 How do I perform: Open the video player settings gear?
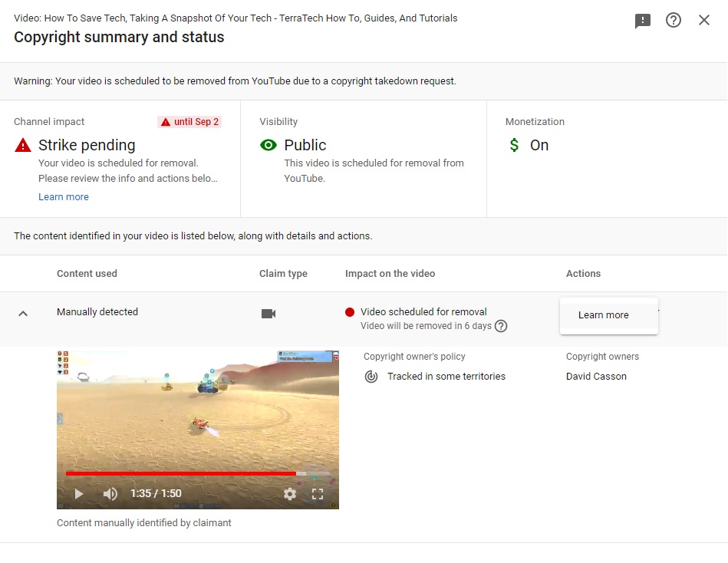(x=290, y=493)
